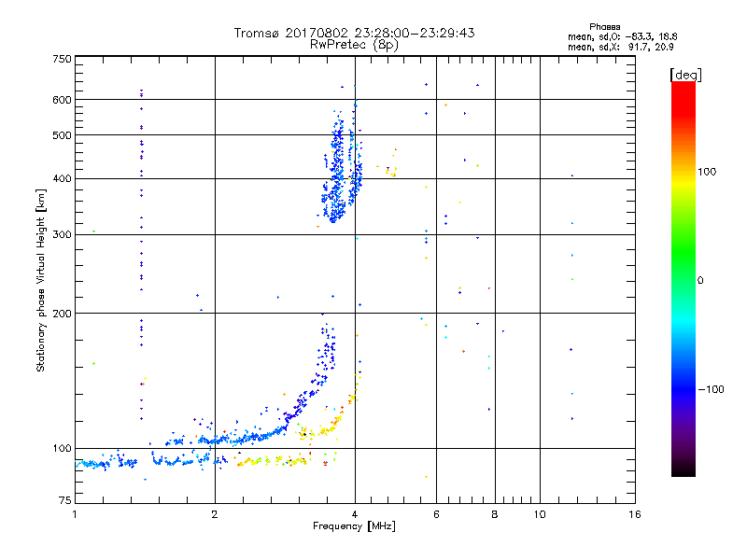Click the x-axis tick label '8'
Screen dimensions: 747x560
[x=495, y=514]
